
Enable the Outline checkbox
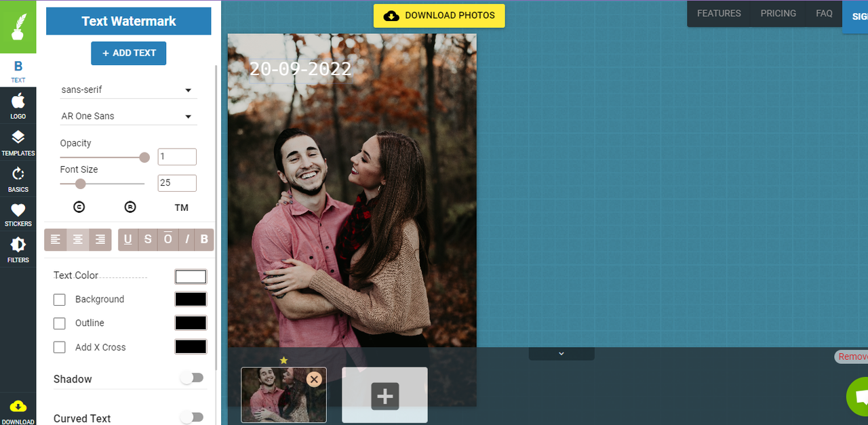pos(60,323)
